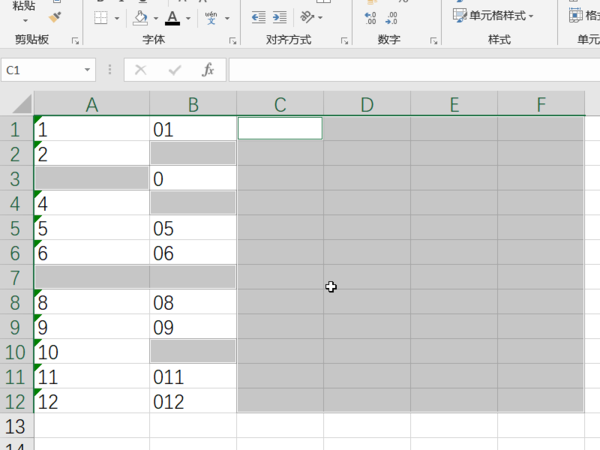Open the borders dropdown arrow
Viewport: 600px width, 450px height.
coord(117,18)
